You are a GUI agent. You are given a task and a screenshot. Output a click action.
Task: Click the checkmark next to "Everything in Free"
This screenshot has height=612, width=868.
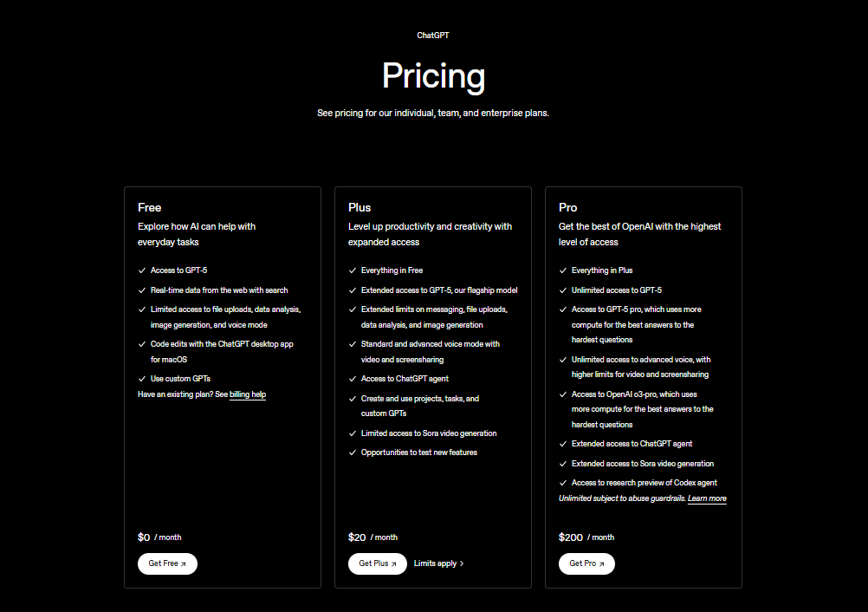352,270
